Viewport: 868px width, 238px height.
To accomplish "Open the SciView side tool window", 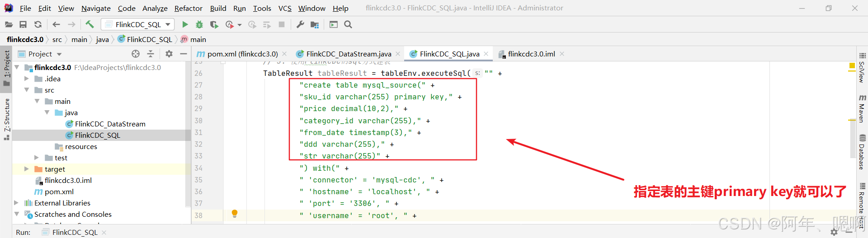I will coord(862,67).
